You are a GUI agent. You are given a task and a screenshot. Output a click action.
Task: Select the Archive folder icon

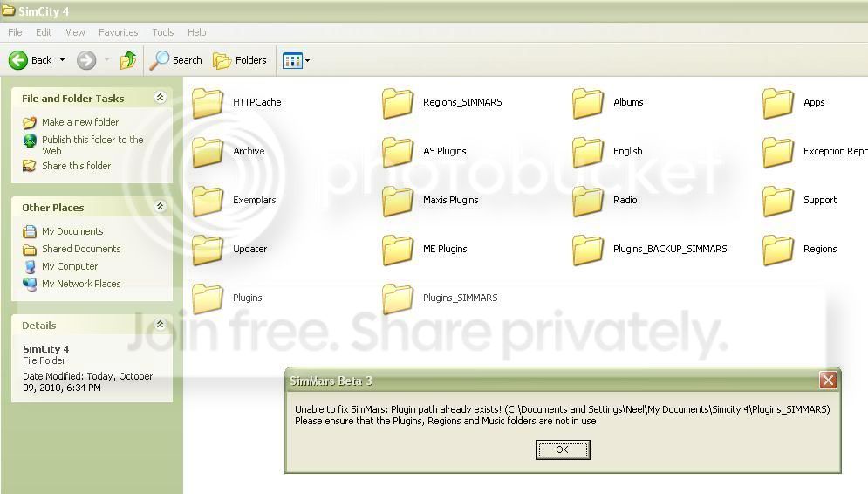pyautogui.click(x=208, y=152)
